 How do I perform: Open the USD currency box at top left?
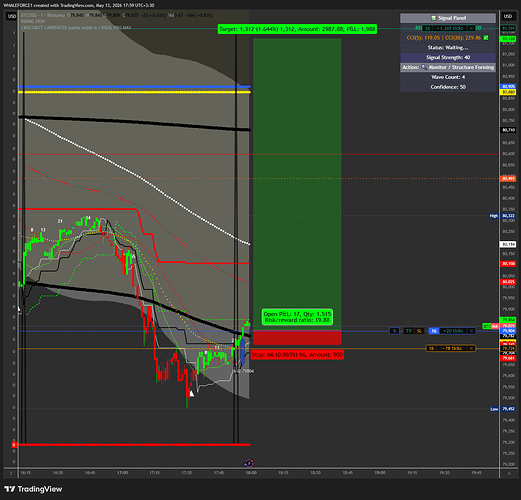click(12, 16)
